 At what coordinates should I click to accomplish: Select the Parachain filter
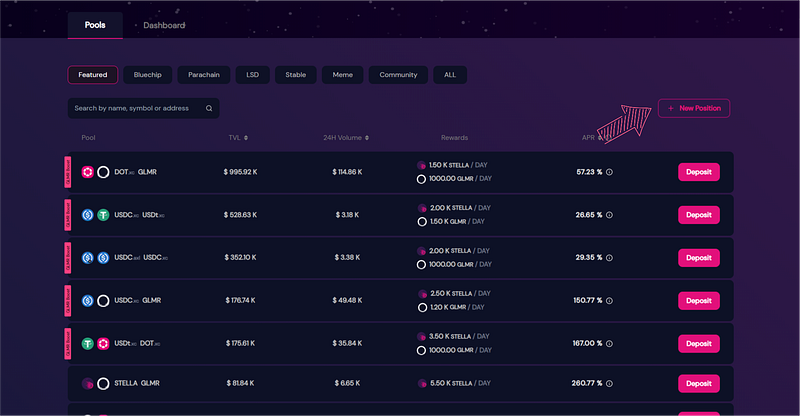[x=204, y=75]
